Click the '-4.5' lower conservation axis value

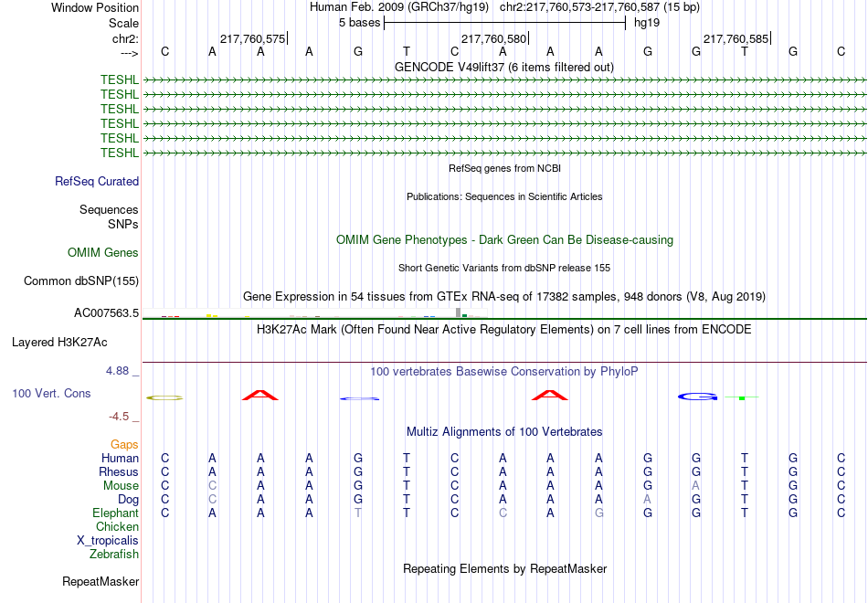coord(119,417)
